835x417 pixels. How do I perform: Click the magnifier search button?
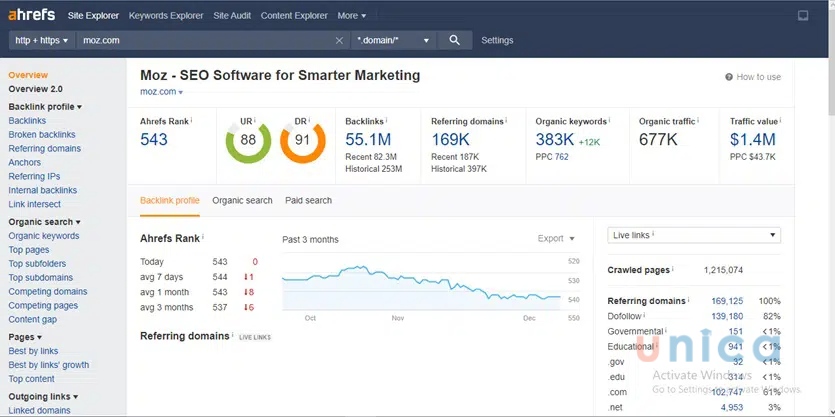(x=454, y=40)
